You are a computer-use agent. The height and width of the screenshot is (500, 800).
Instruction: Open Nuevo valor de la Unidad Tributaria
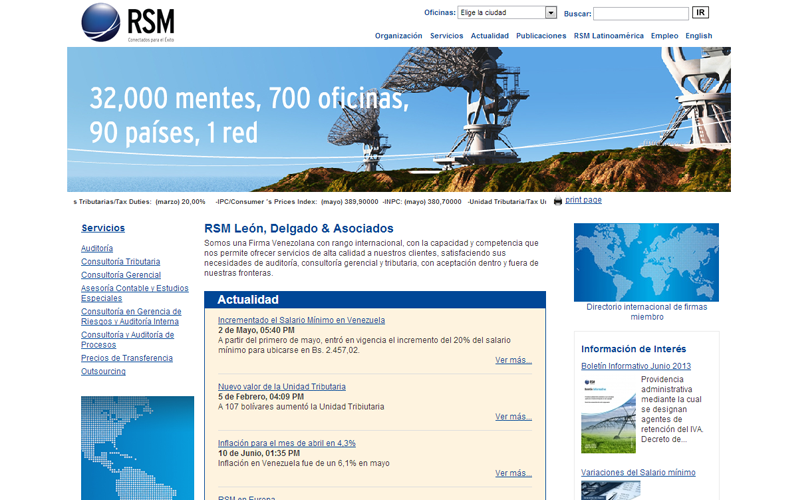pos(282,387)
